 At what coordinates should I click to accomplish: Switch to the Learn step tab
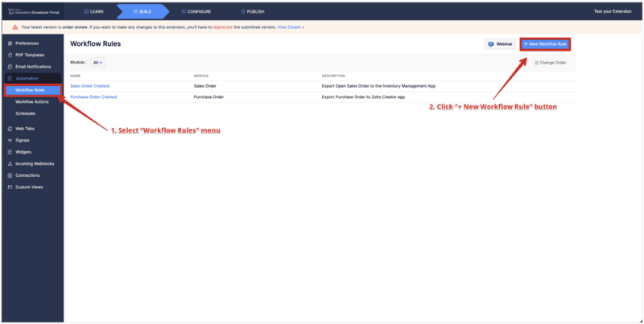pos(92,11)
